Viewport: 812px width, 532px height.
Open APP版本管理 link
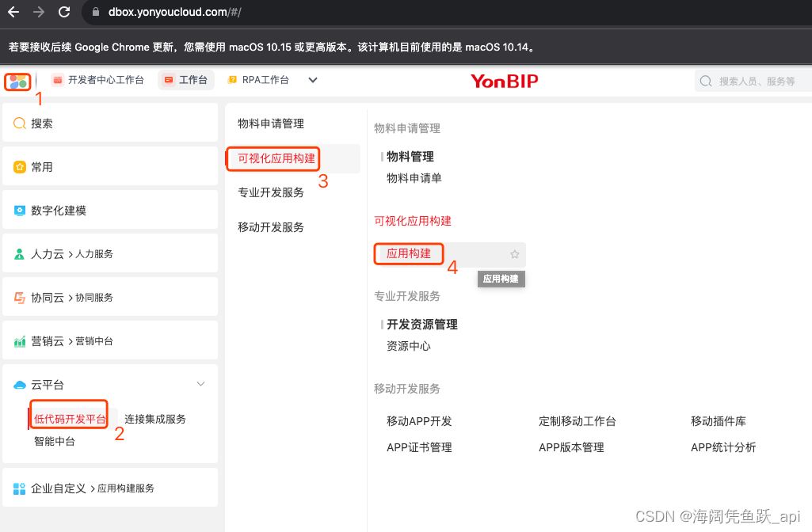pyautogui.click(x=571, y=447)
